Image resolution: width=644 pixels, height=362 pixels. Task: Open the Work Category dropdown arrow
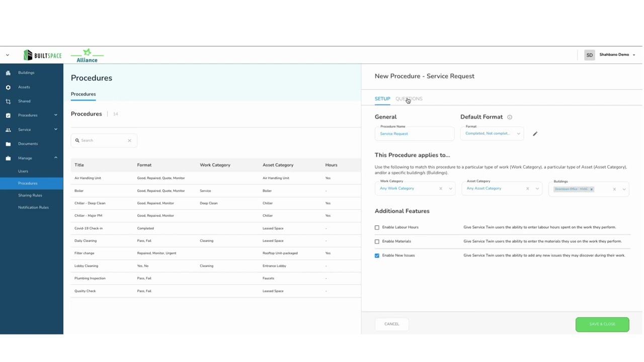[x=450, y=189]
